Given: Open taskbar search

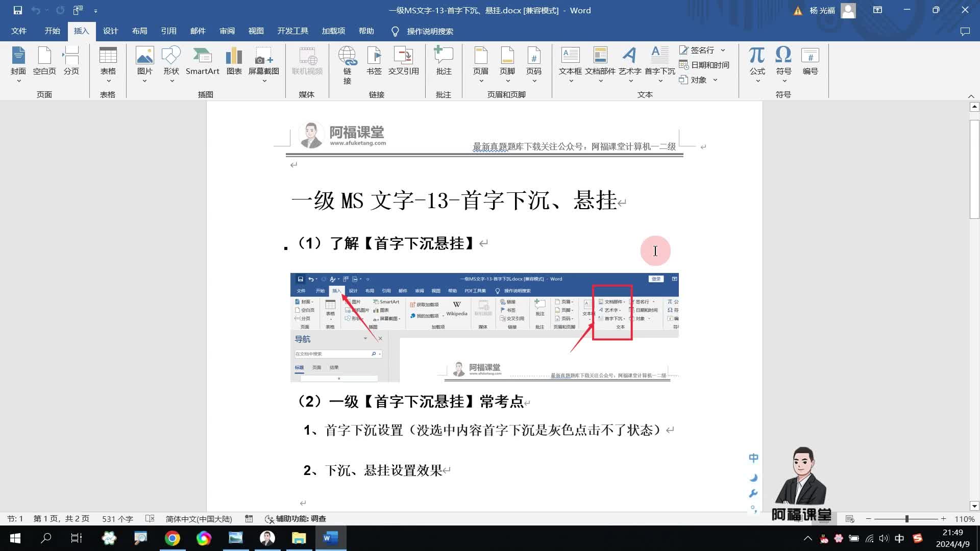Looking at the screenshot, I should click(46, 538).
